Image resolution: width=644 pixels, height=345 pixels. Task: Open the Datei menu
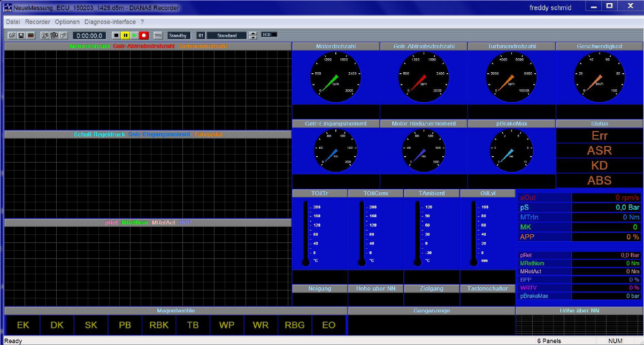pos(13,22)
